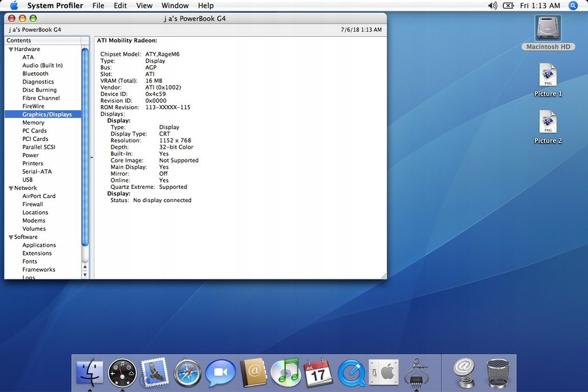Screen dimensions: 588x392
Task: Select Picture 1 file on desktop
Action: 548,80
